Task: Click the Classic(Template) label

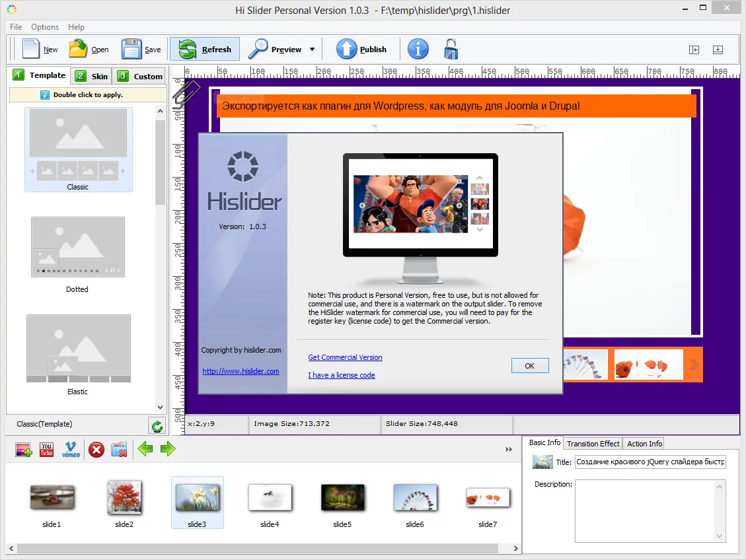Action: (x=45, y=424)
